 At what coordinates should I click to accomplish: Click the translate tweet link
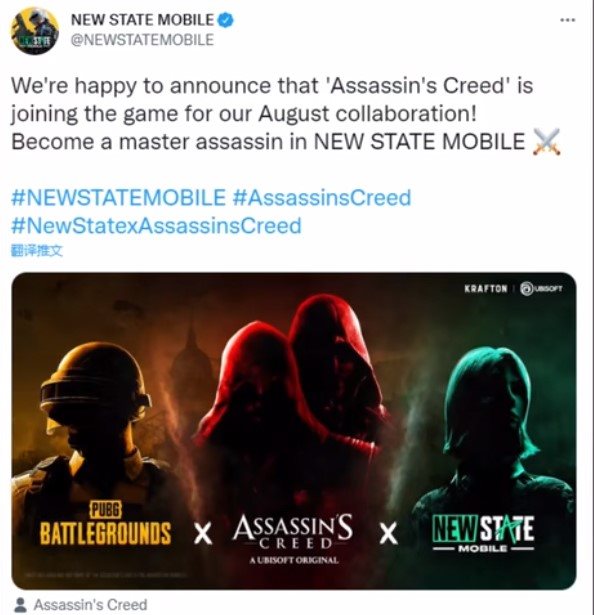tap(37, 250)
